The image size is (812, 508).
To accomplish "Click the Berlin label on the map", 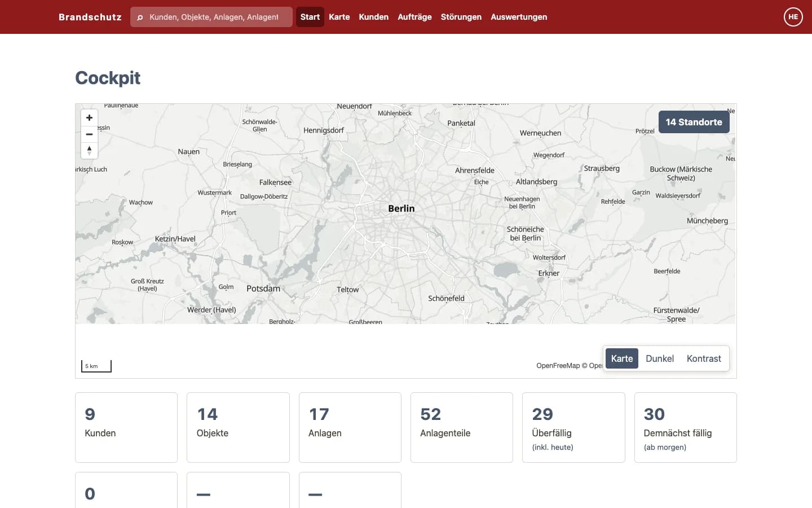I will tap(401, 208).
